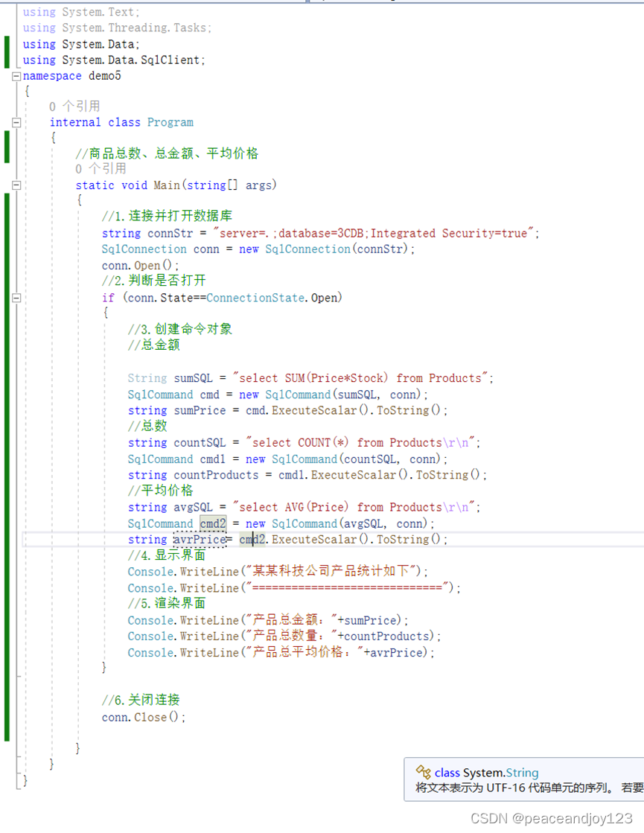Click the comment '//1.连接并打开数据库'

(167, 216)
